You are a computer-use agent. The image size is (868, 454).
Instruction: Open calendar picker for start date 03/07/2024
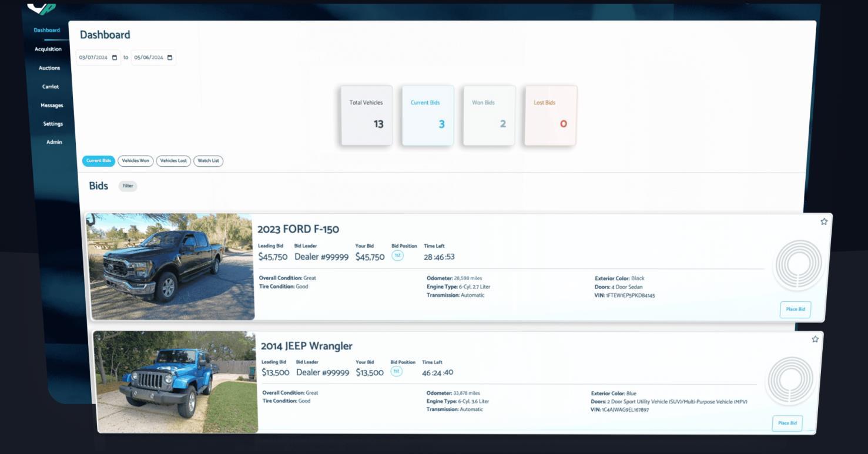115,58
